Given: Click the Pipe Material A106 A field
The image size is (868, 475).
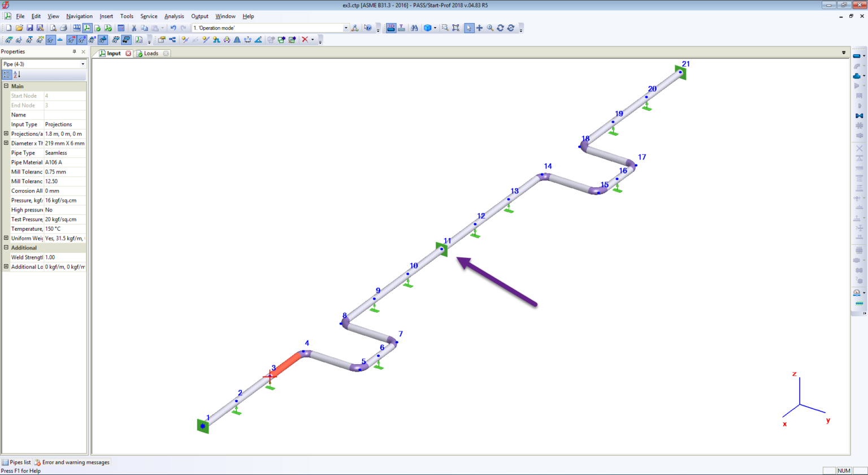Looking at the screenshot, I should [63, 162].
